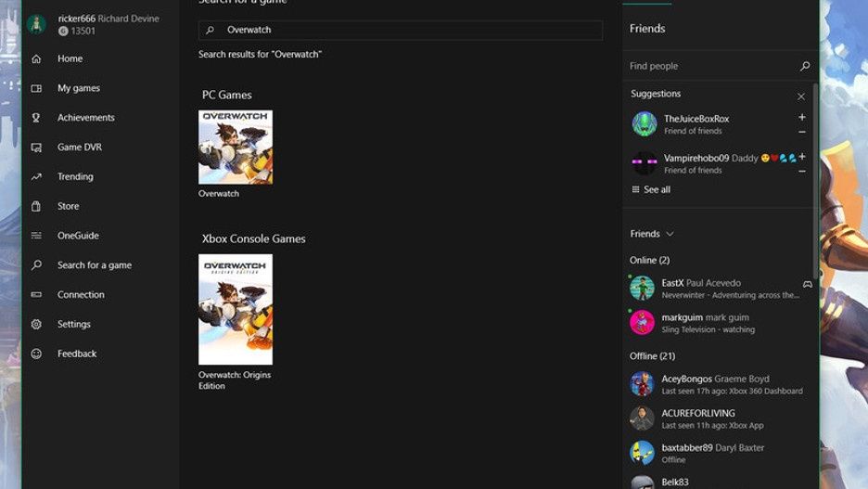Remove TheJuiceBoxRox suggestion with minus

point(801,132)
